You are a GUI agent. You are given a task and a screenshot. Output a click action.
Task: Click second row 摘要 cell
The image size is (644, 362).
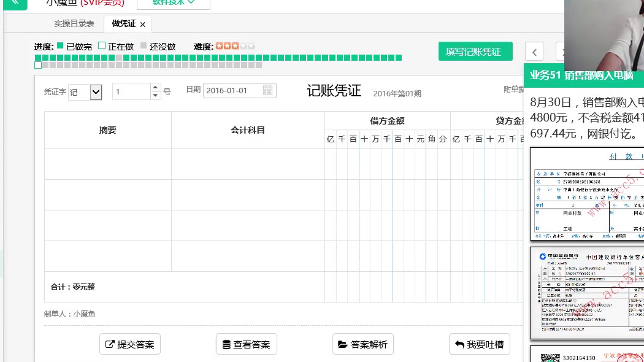(107, 194)
